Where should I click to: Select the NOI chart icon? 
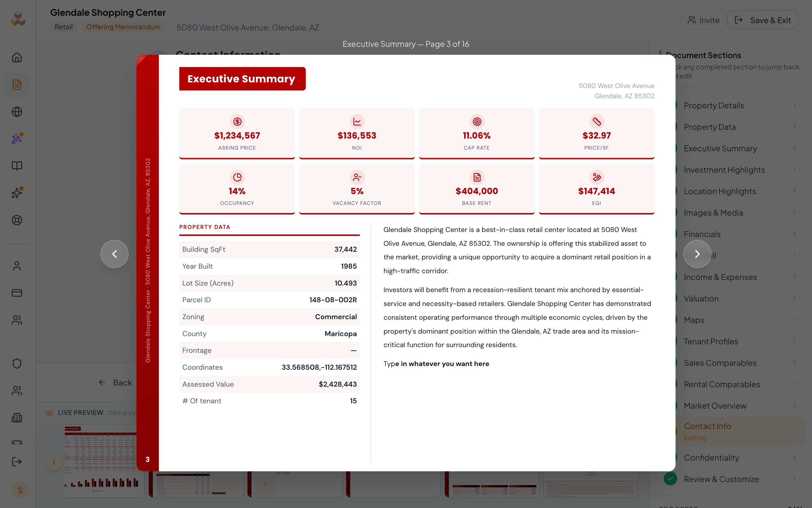[x=357, y=122]
